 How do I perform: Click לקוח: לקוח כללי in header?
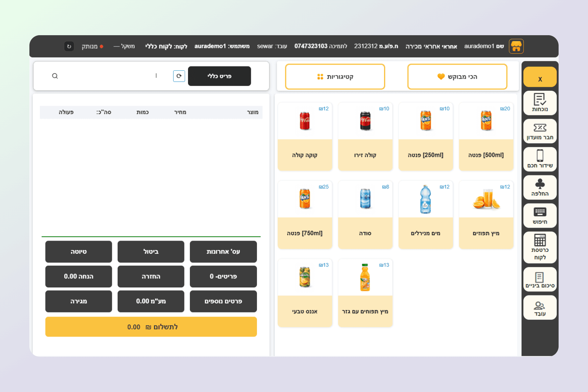[x=166, y=46]
